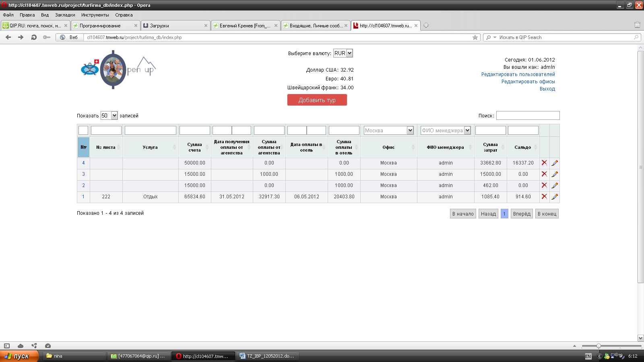
Task: Open the closed tabs trash icon
Action: click(x=637, y=25)
